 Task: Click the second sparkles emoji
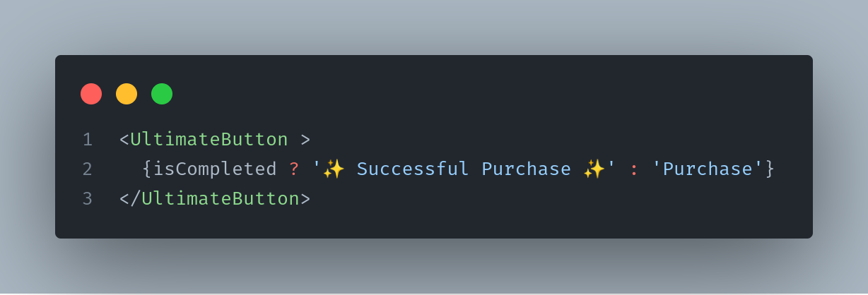(594, 169)
